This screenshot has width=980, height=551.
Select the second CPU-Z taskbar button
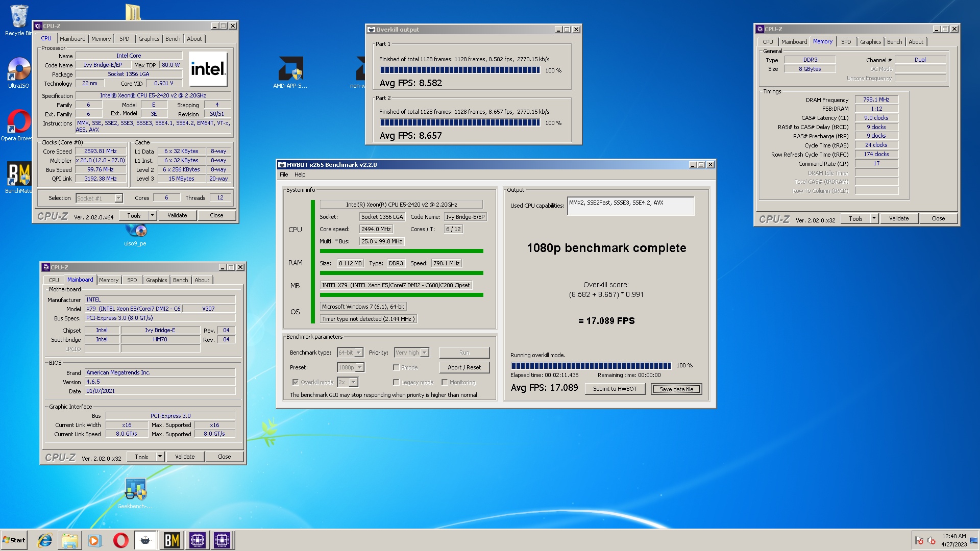(222, 540)
